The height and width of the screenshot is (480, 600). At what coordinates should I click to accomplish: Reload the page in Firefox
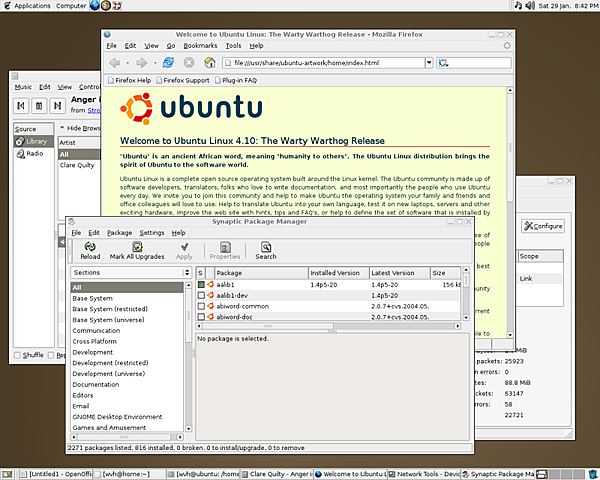click(168, 62)
